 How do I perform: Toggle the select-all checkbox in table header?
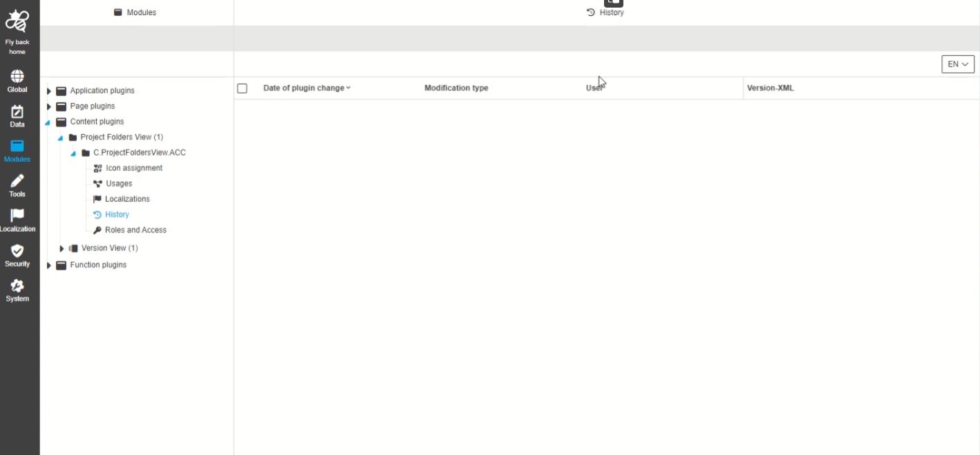click(x=242, y=89)
